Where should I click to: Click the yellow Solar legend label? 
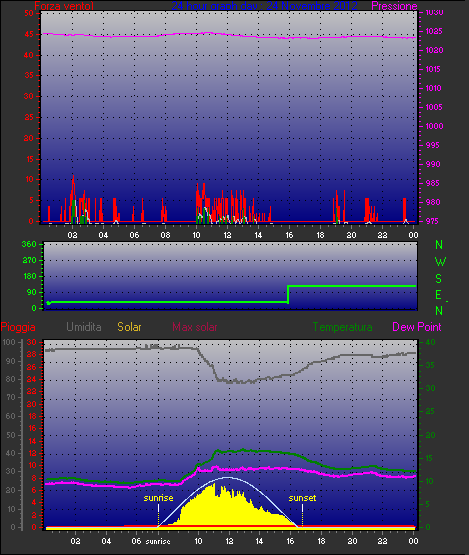pos(129,327)
